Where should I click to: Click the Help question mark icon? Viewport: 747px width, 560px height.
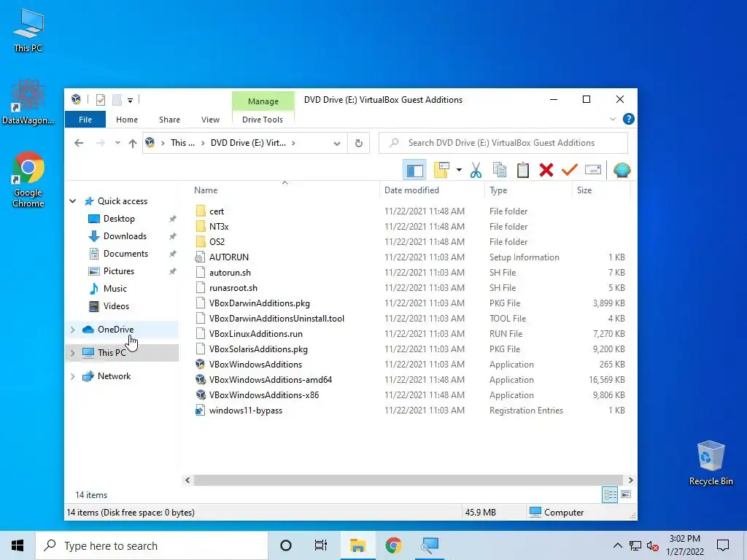pyautogui.click(x=628, y=119)
